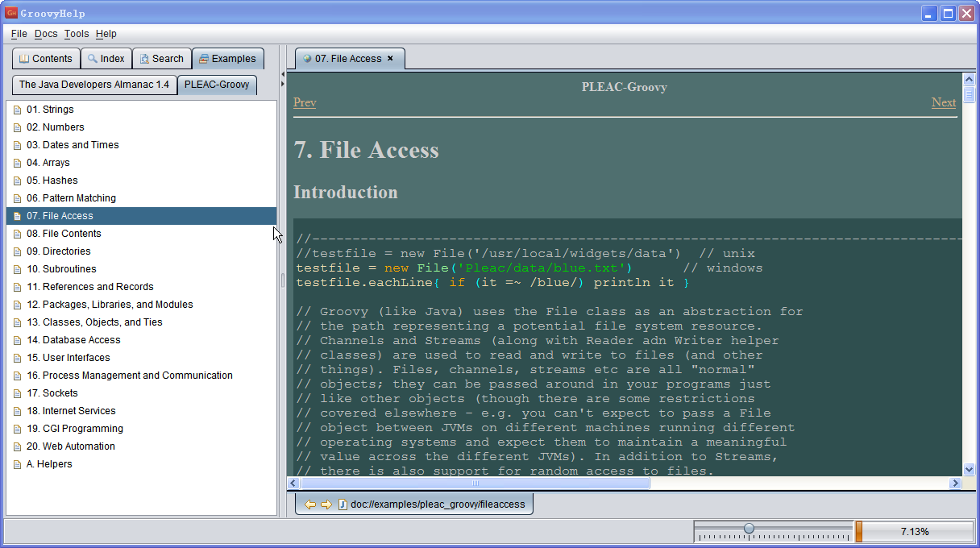Viewport: 980px width, 548px height.
Task: Click the 7. File Access heading
Action: coord(366,151)
